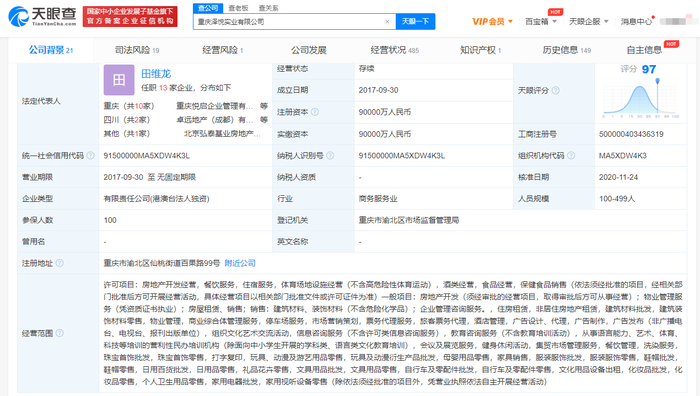Screen dimensions: 700x396
Task: Click the 经营状态 value 存续
Action: pyautogui.click(x=366, y=69)
